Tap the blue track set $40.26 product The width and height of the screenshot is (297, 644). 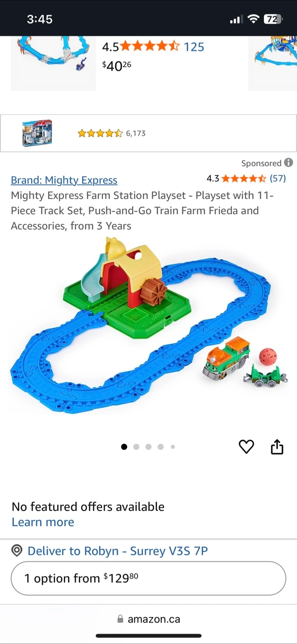tap(53, 63)
